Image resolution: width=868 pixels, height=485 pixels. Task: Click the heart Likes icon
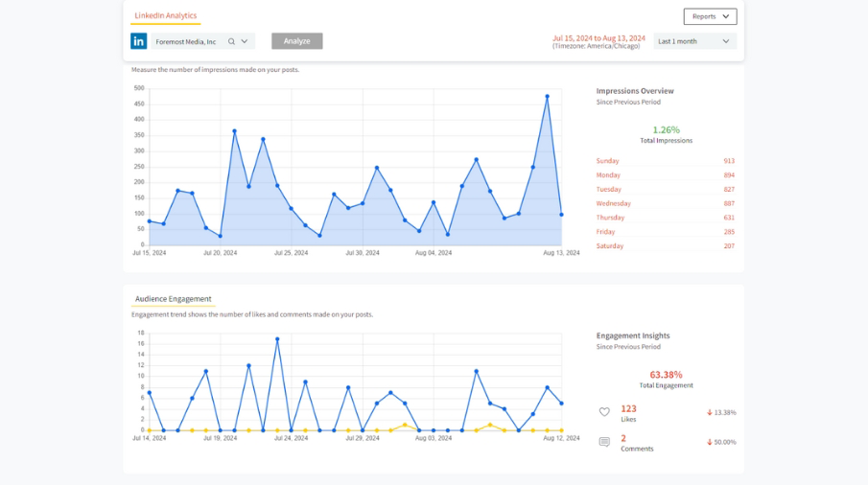[x=604, y=412]
